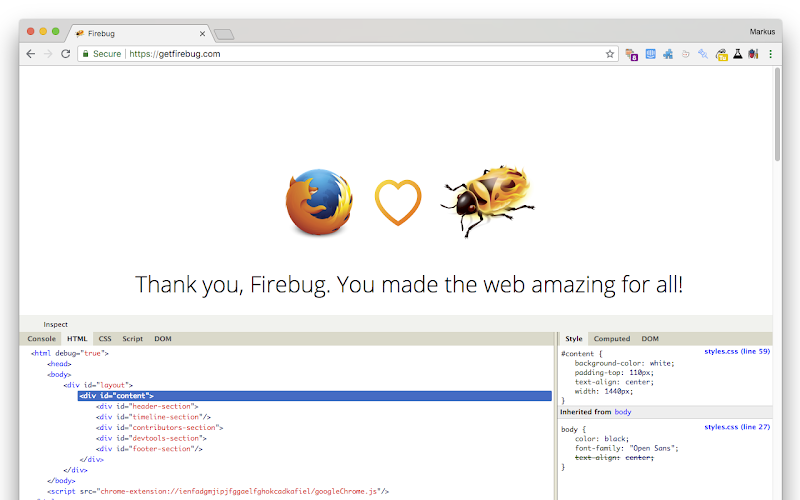
Task: Click the struck-through text-align: center rule
Action: (614, 458)
